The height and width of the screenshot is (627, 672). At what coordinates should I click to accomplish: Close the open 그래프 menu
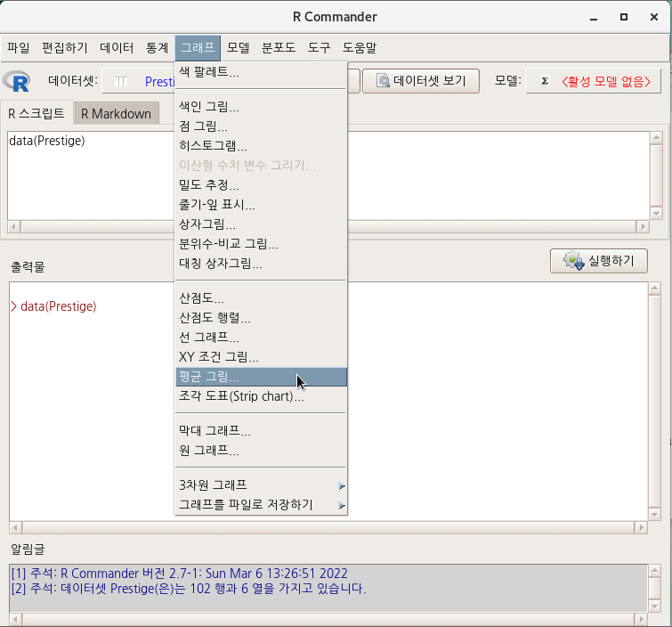[198, 47]
